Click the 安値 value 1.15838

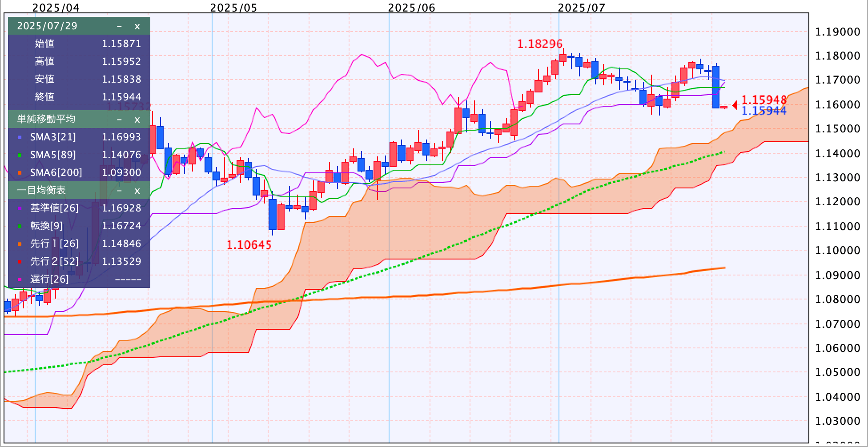(121, 79)
